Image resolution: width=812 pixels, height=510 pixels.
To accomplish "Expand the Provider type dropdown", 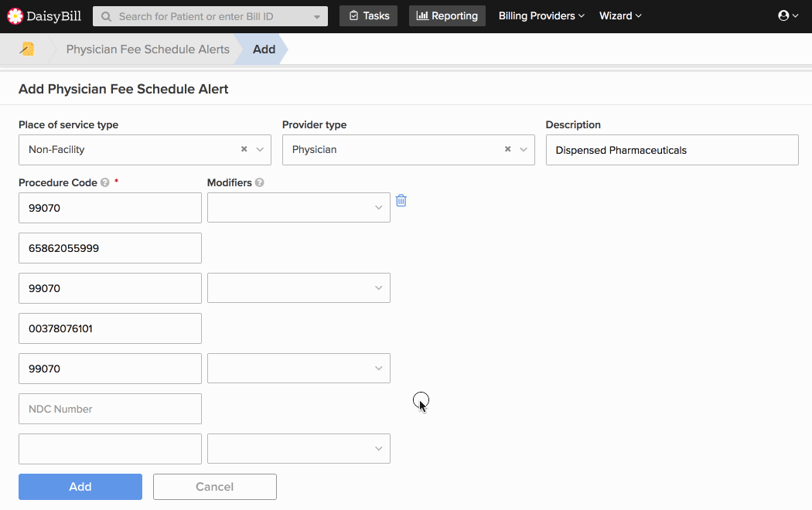I will 524,150.
